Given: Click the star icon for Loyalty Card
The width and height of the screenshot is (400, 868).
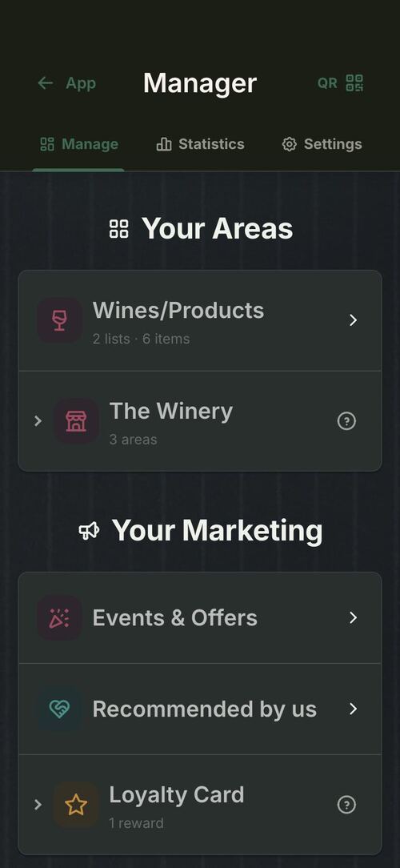Looking at the screenshot, I should click(x=76, y=805).
